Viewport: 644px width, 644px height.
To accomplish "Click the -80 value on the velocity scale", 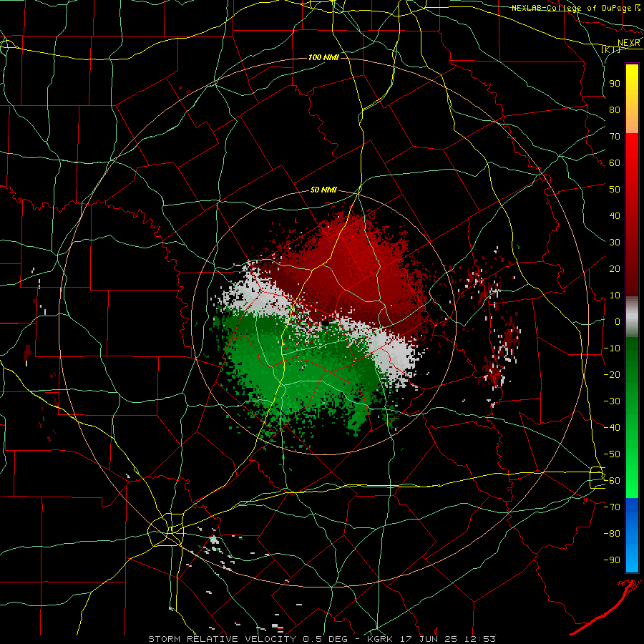I will (x=612, y=534).
